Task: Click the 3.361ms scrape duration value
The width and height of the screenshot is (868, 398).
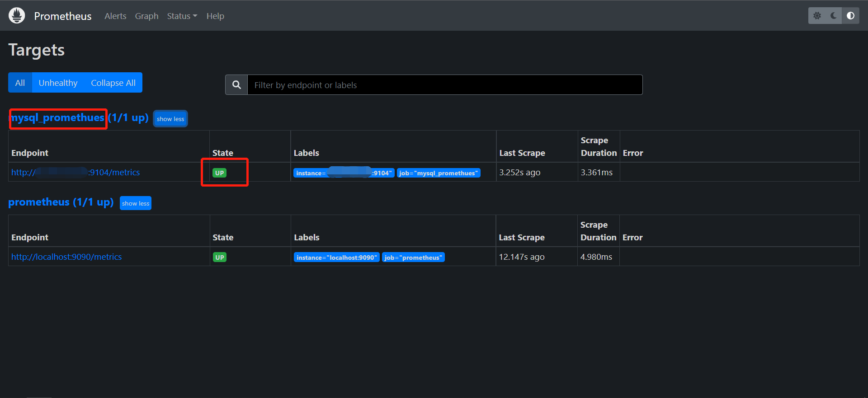Action: pos(597,172)
